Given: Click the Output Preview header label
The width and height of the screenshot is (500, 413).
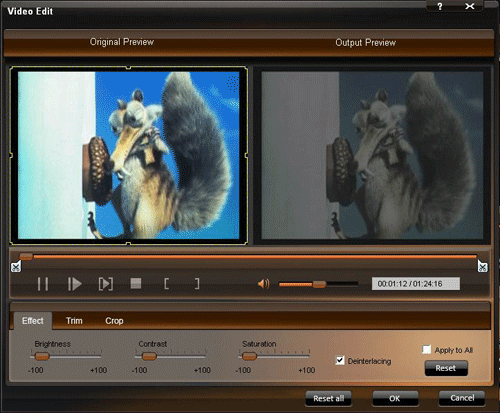Looking at the screenshot, I should 365,43.
